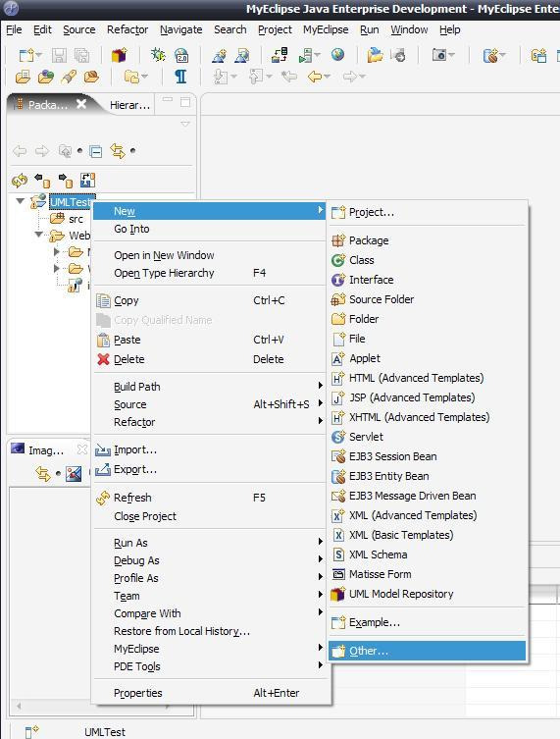This screenshot has width=560, height=739.
Task: Click the Save All toolbar icon
Action: (81, 55)
